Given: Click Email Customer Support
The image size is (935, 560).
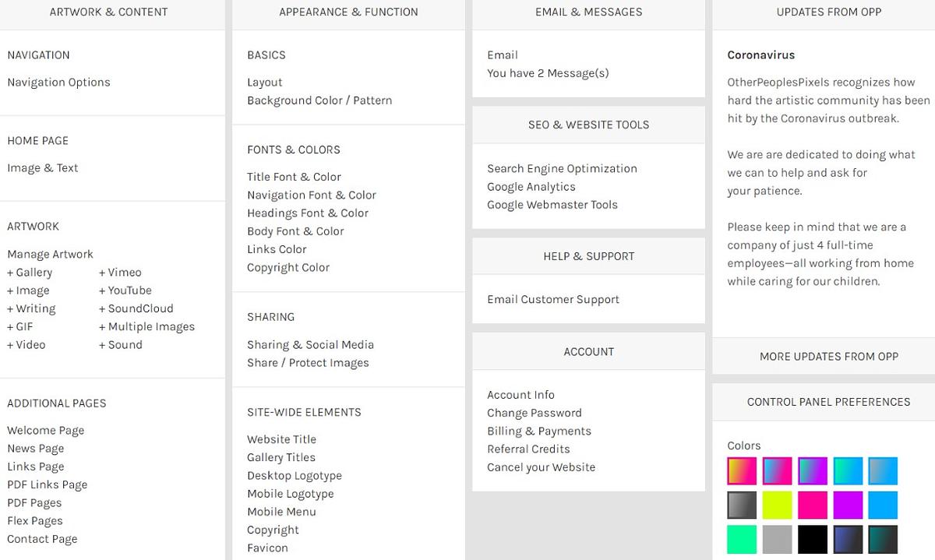Looking at the screenshot, I should coord(553,300).
